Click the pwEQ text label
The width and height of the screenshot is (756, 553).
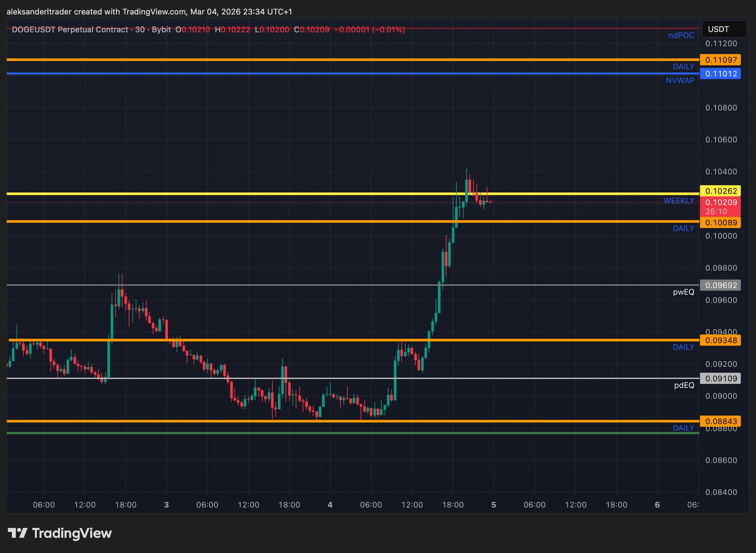683,292
